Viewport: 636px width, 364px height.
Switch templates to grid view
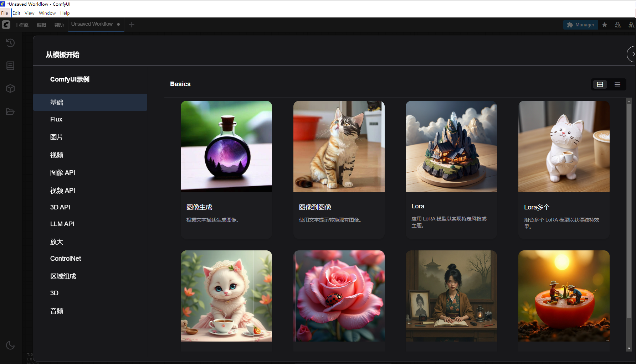tap(600, 84)
